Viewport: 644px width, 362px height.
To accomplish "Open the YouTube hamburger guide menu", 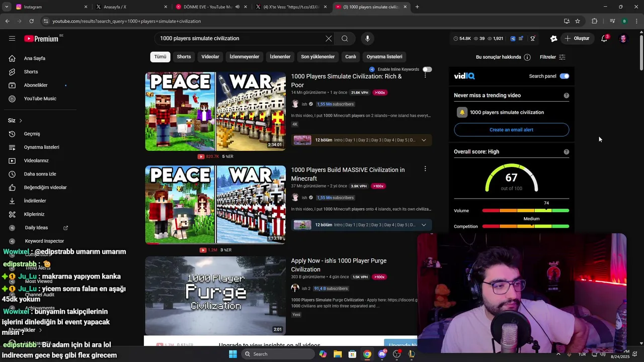I will click(x=12, y=38).
